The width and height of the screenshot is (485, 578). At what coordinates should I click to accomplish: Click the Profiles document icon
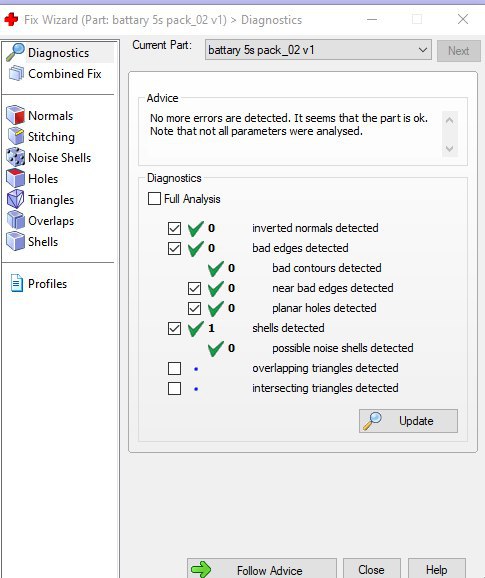pos(17,283)
